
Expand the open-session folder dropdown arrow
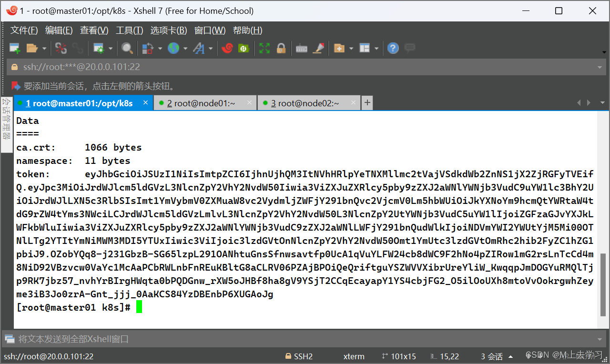[44, 48]
